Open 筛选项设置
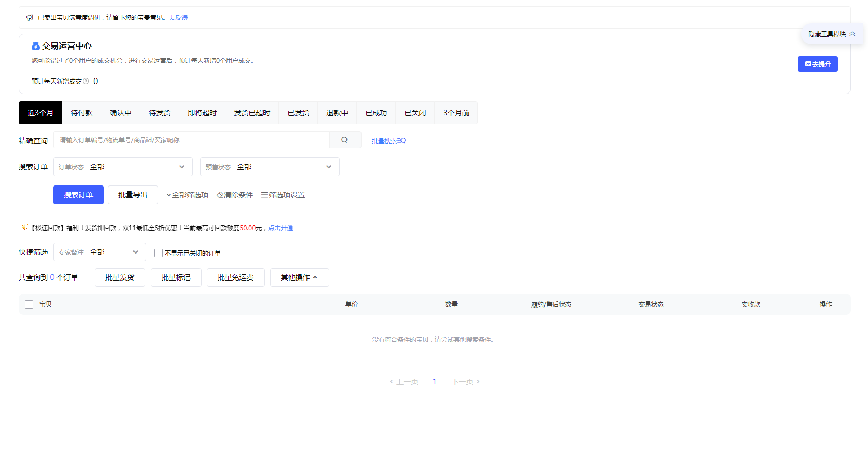Image resolution: width=868 pixels, height=466 pixels. (283, 195)
